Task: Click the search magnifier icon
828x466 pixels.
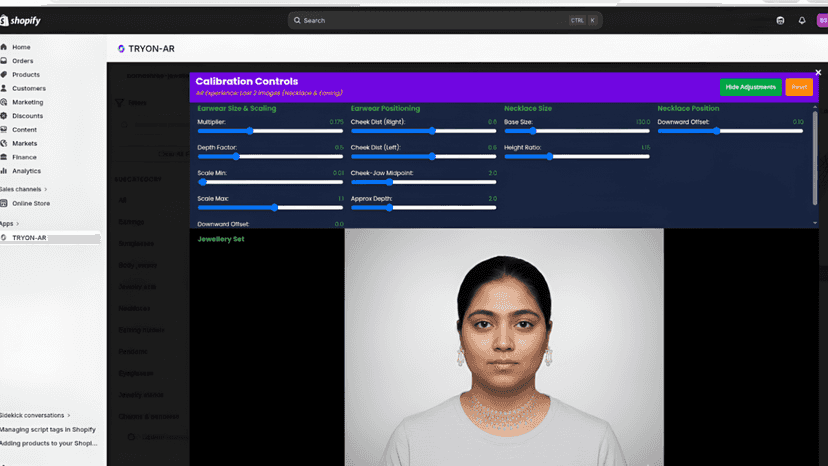Action: (x=297, y=21)
